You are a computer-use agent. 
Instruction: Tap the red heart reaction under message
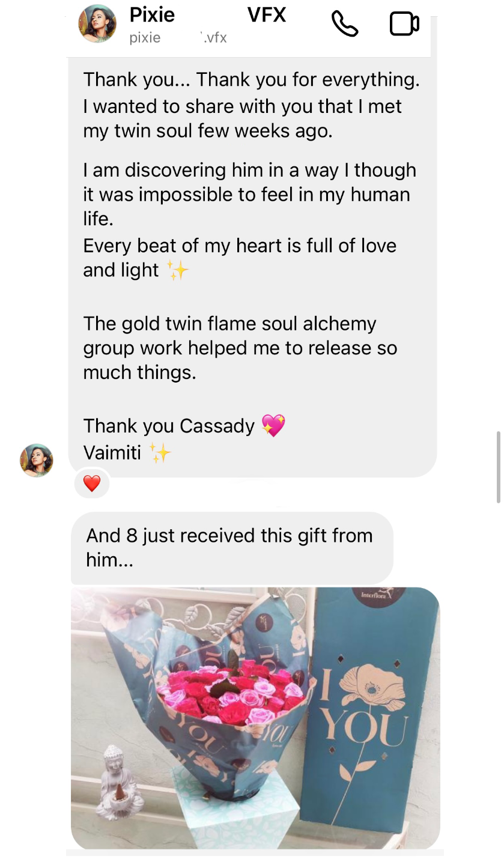pyautogui.click(x=92, y=484)
